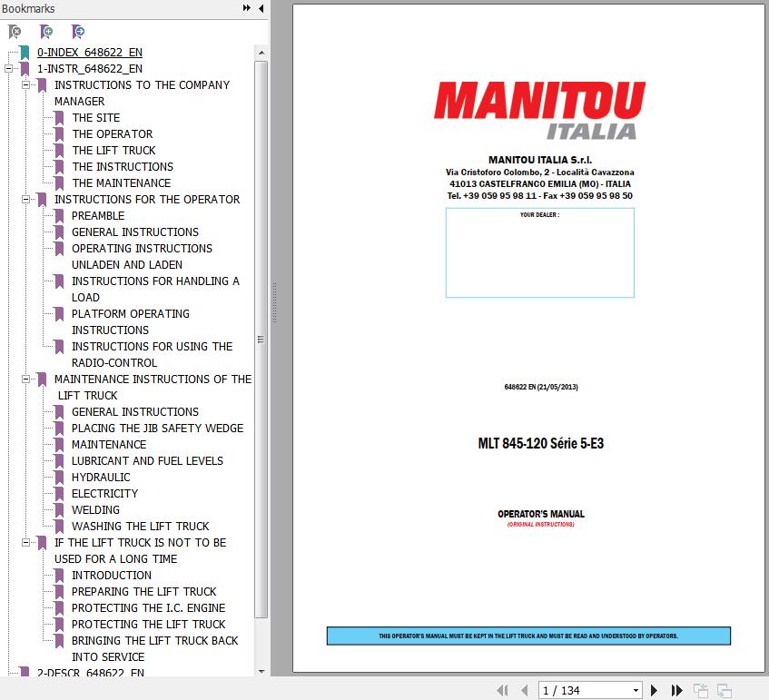Open PROTECTING THE I.C. ENGINE bookmark
This screenshot has height=700, width=769.
tap(149, 607)
